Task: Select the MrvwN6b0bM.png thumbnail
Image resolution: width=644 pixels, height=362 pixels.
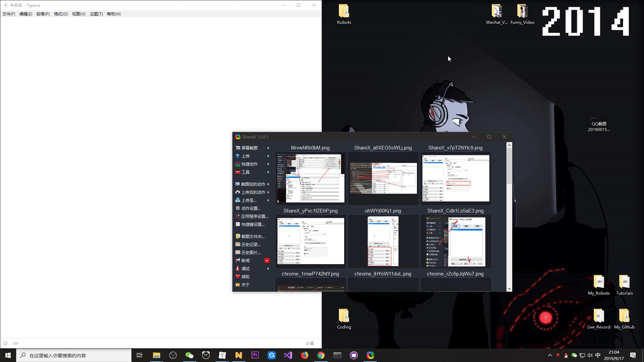Action: (x=310, y=178)
